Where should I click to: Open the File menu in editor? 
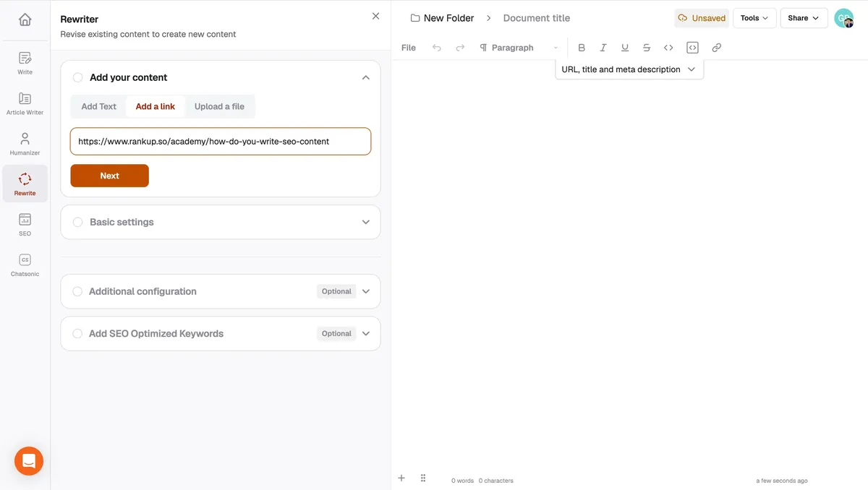(x=409, y=48)
